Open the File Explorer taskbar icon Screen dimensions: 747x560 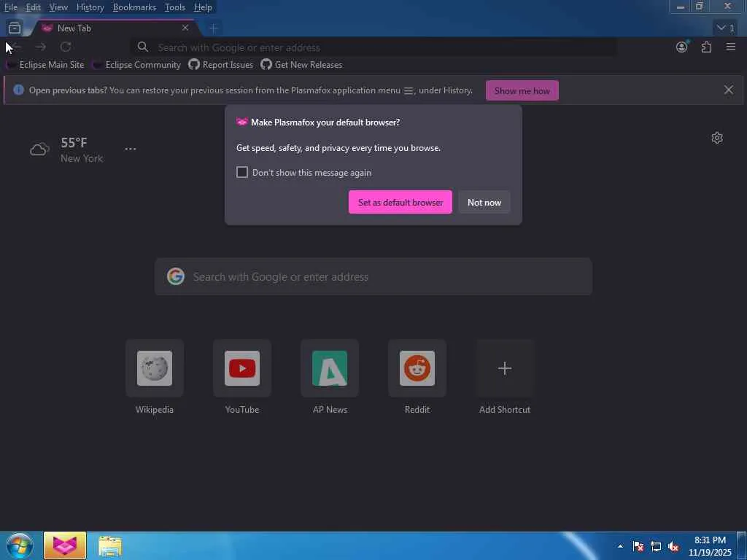[110, 546]
